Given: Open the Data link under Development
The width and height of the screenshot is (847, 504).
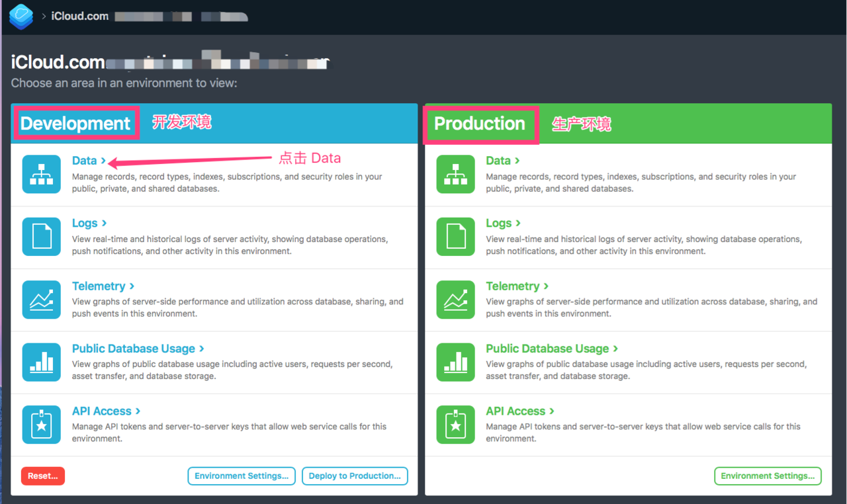Looking at the screenshot, I should coord(89,161).
